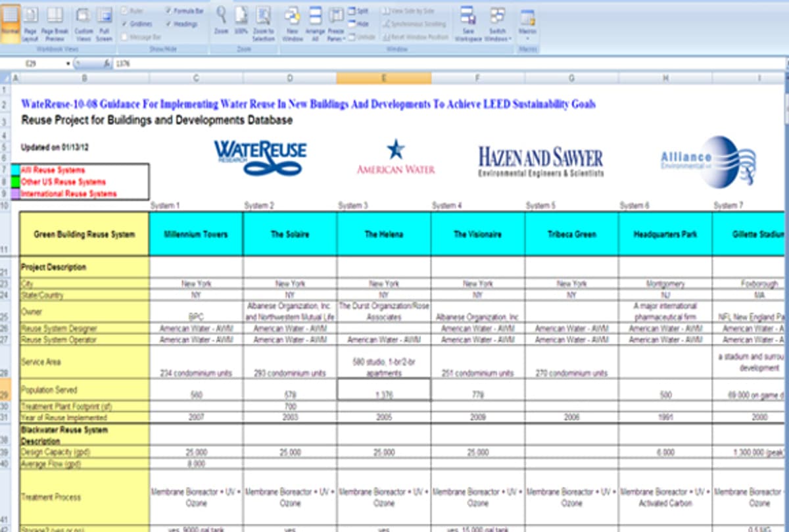The height and width of the screenshot is (532, 789).
Task: Click Save Workspace
Action: tap(468, 24)
